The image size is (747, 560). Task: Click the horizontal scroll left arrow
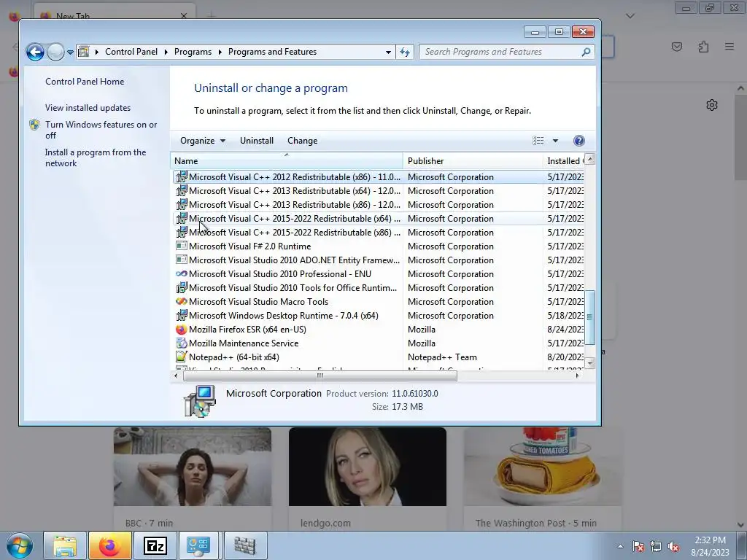pyautogui.click(x=177, y=376)
